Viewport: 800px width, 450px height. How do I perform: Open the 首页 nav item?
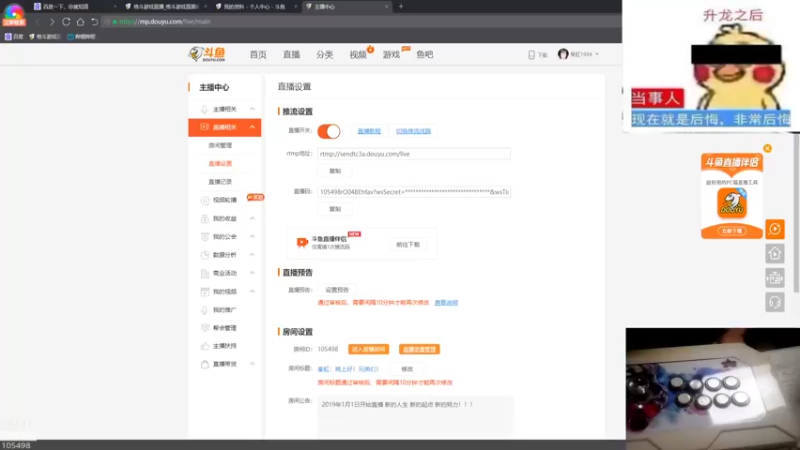[258, 54]
